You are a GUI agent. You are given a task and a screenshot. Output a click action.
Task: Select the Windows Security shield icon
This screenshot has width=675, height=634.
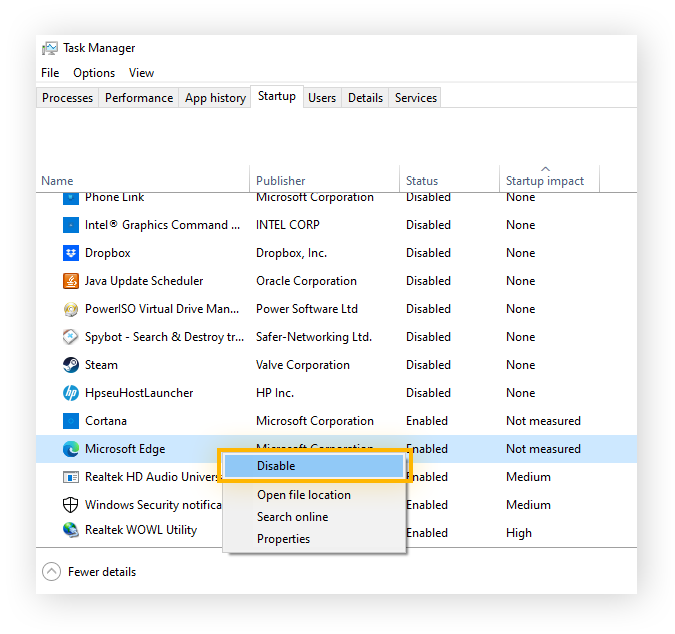click(x=71, y=505)
